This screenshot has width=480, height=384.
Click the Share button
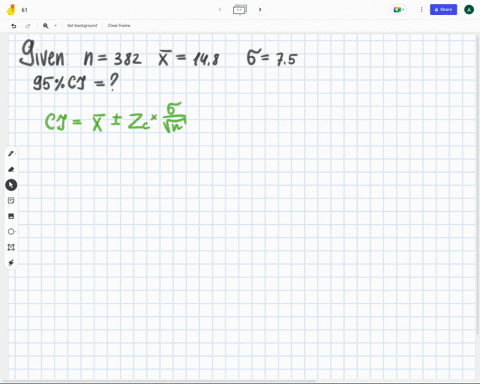(x=443, y=10)
